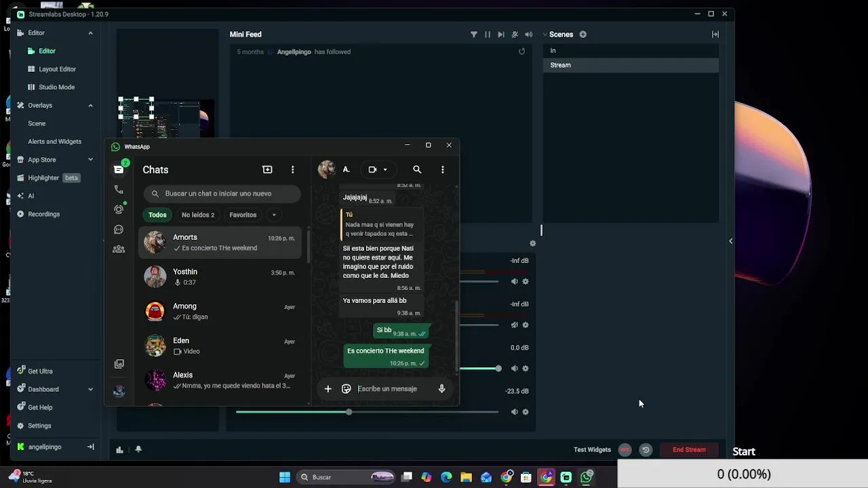
Task: Open WhatsApp profile avatar in sidebar
Action: pyautogui.click(x=119, y=390)
